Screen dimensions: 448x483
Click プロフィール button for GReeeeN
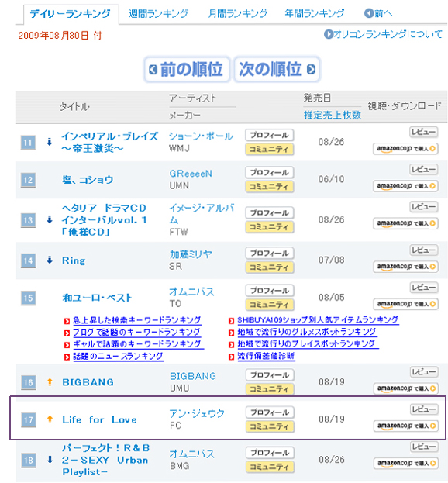point(270,172)
